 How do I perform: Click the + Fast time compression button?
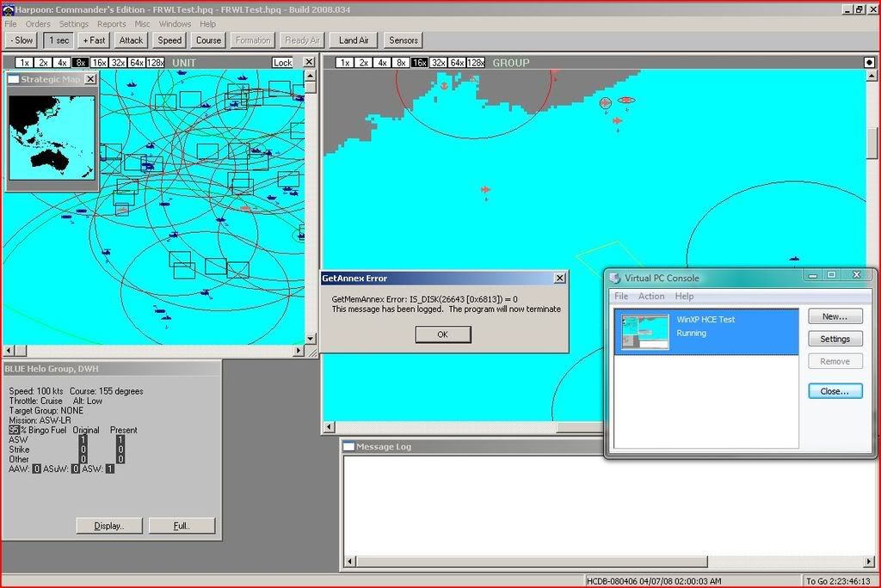click(94, 40)
